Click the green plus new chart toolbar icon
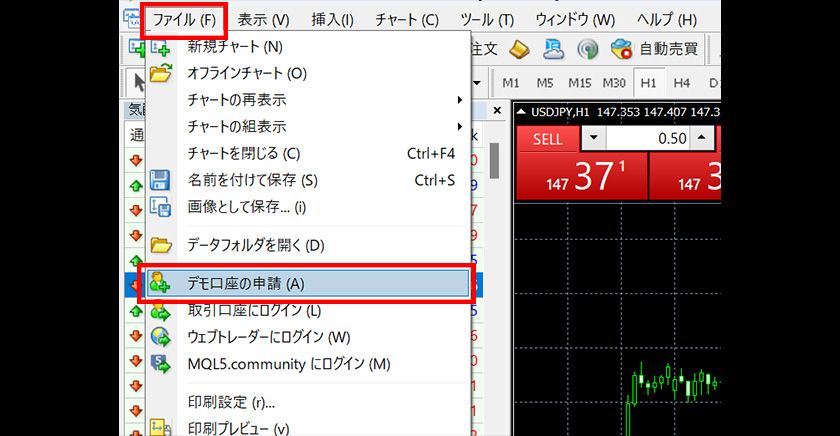 click(137, 48)
